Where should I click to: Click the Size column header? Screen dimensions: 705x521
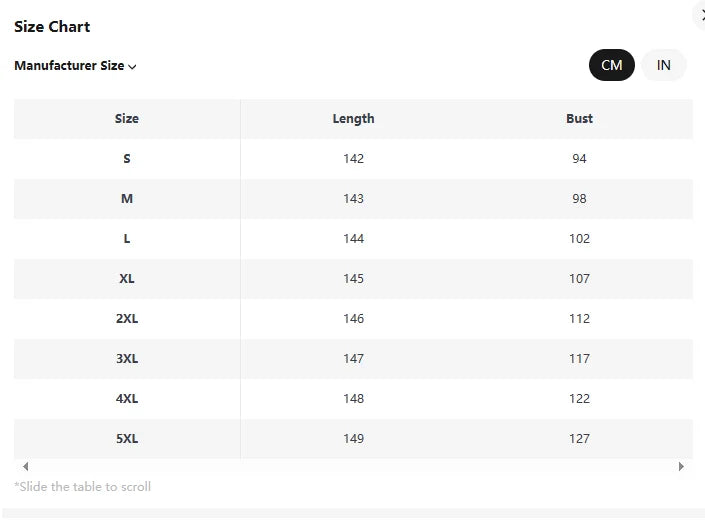point(127,119)
